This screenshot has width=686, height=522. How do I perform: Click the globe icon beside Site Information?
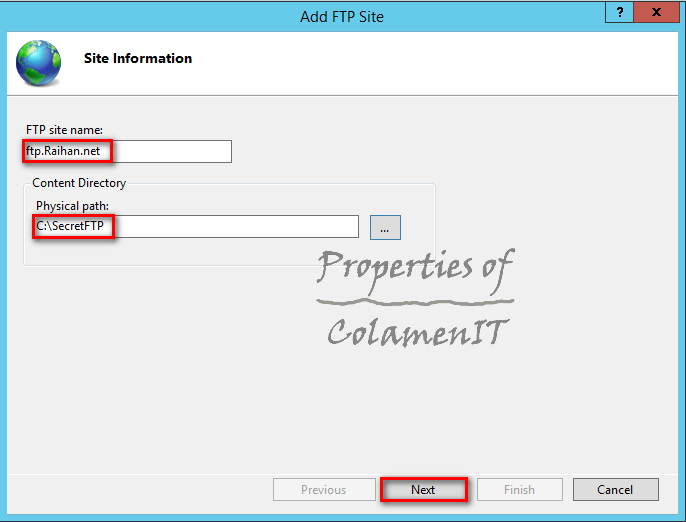pyautogui.click(x=38, y=63)
